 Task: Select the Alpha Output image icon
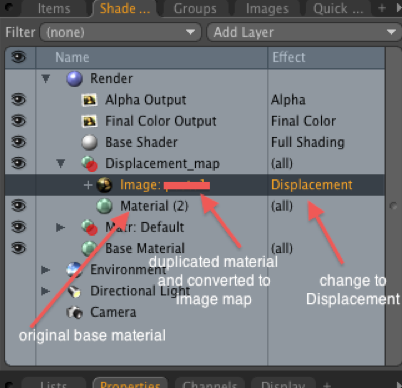click(89, 100)
